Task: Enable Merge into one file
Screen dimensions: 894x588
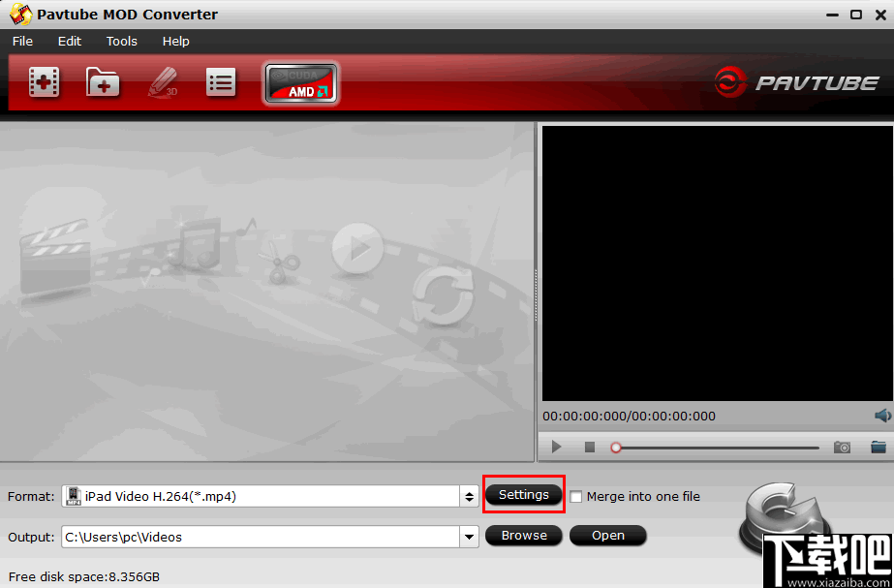Action: 577,496
